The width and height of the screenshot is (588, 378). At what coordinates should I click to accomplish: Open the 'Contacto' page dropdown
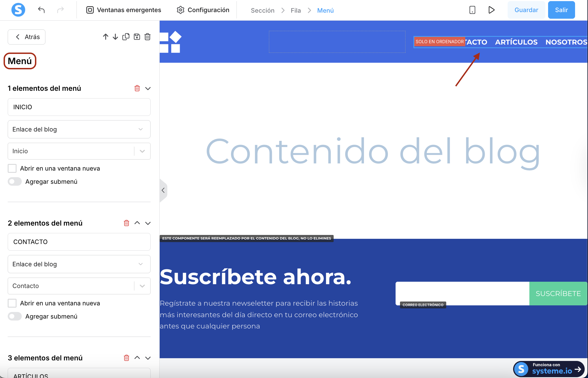(79, 286)
